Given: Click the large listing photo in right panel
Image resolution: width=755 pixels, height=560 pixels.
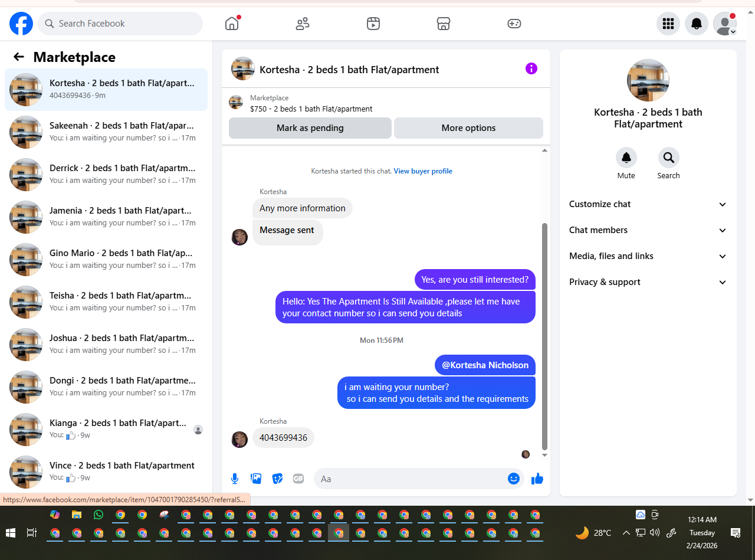Looking at the screenshot, I should click(648, 80).
